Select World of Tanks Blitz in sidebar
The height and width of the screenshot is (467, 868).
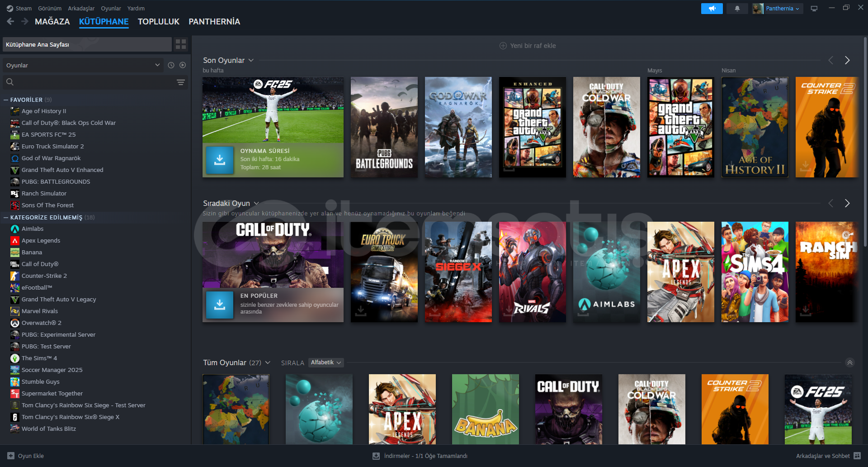click(49, 429)
